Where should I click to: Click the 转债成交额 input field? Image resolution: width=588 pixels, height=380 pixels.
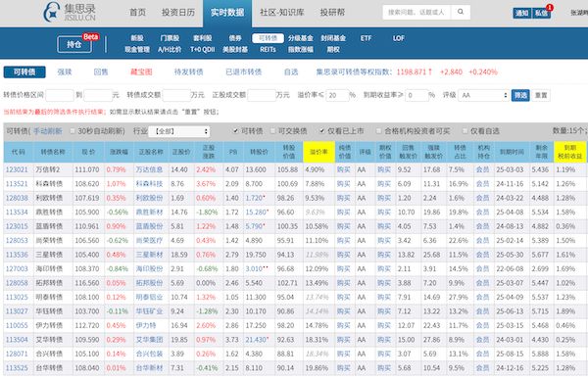click(176, 95)
